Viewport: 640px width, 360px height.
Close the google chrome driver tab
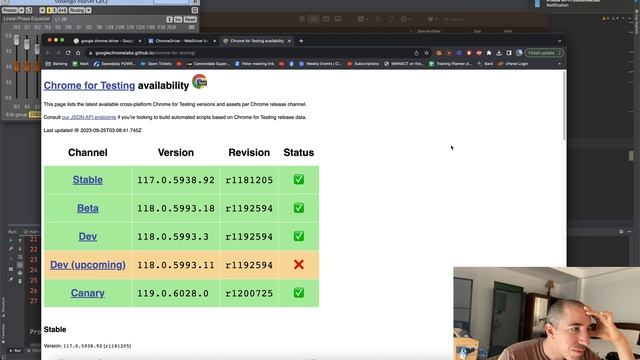click(x=140, y=41)
